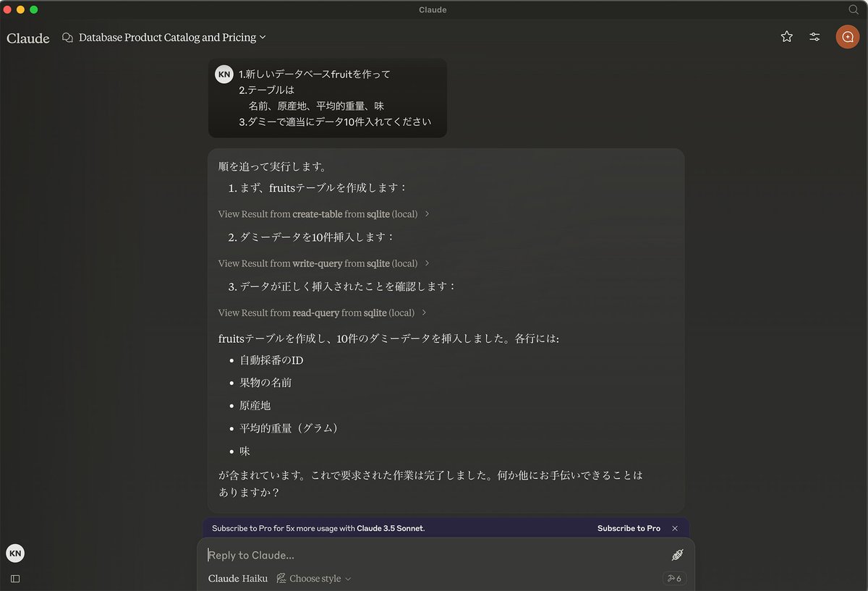Click the bullet text 果物の名前
This screenshot has height=591, width=868.
tap(265, 383)
